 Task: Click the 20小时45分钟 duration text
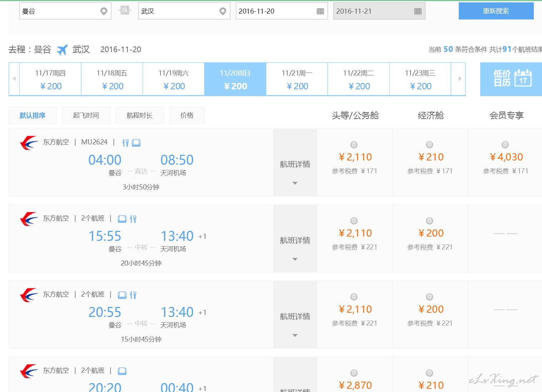(141, 263)
